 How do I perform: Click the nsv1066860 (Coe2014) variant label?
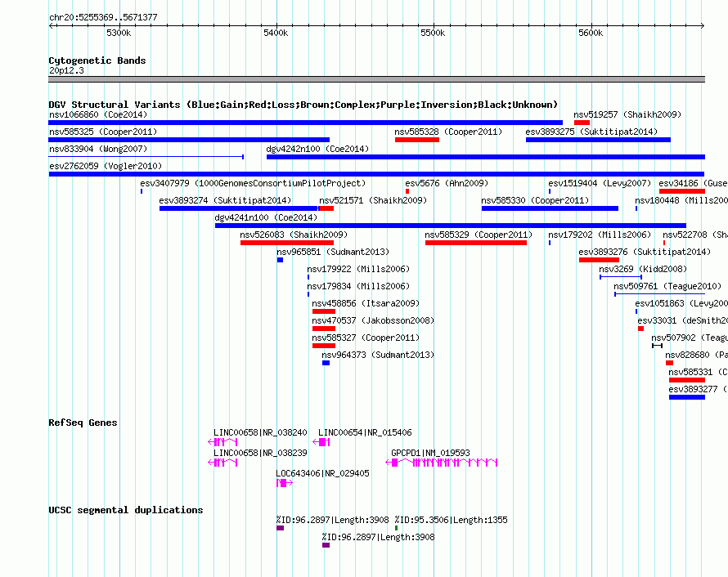[x=98, y=114]
